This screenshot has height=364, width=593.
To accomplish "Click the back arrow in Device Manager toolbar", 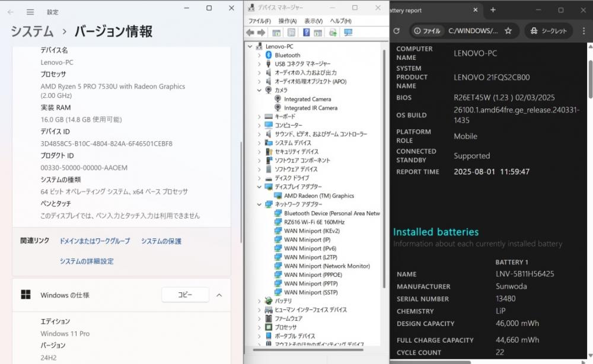I will coord(250,33).
